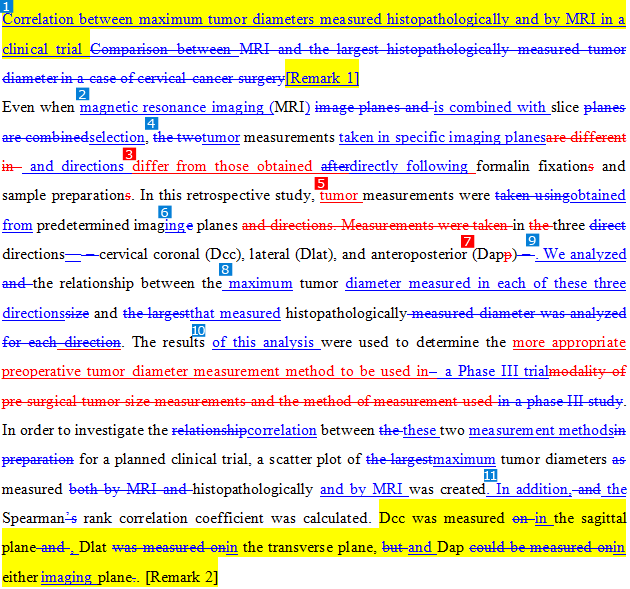Click the red struck-through words "modality of"
The width and height of the screenshot is (630, 589).
point(587,371)
